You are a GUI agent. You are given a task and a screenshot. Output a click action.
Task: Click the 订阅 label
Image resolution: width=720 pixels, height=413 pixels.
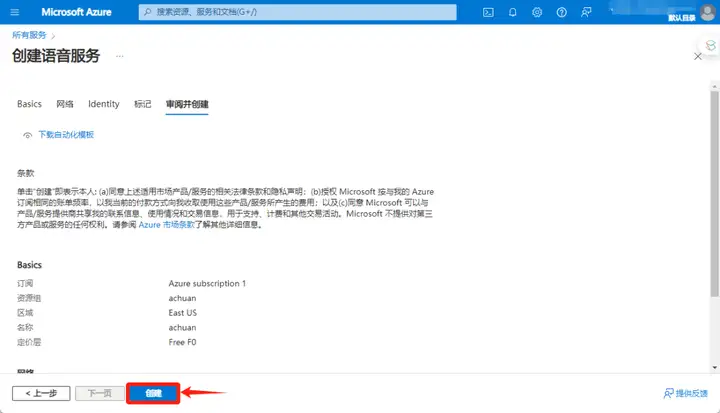point(25,283)
